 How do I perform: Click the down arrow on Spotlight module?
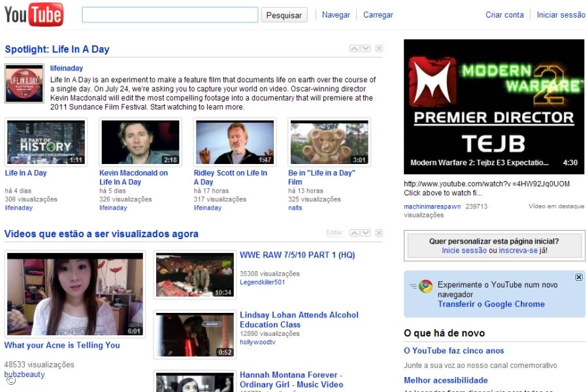[366, 48]
